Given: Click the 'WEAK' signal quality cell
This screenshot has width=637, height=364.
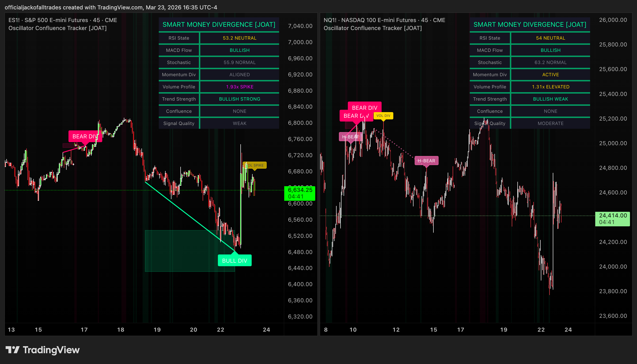Looking at the screenshot, I should [x=239, y=123].
